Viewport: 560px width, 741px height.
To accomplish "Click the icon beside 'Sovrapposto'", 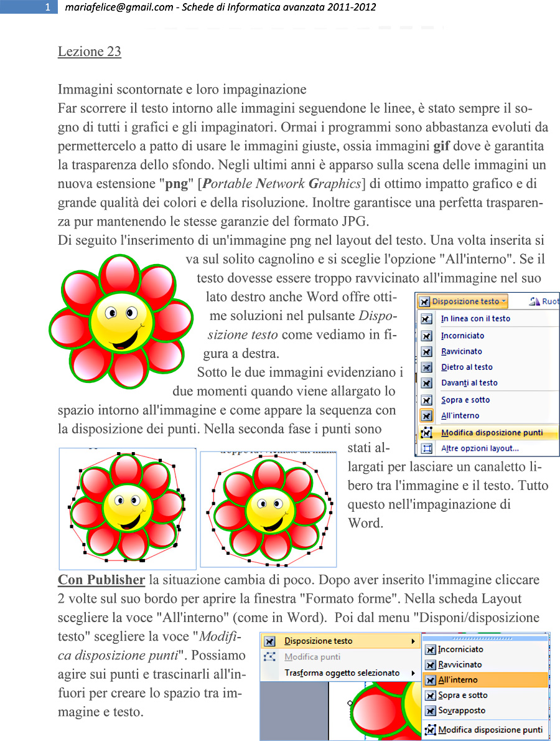I will tap(430, 710).
